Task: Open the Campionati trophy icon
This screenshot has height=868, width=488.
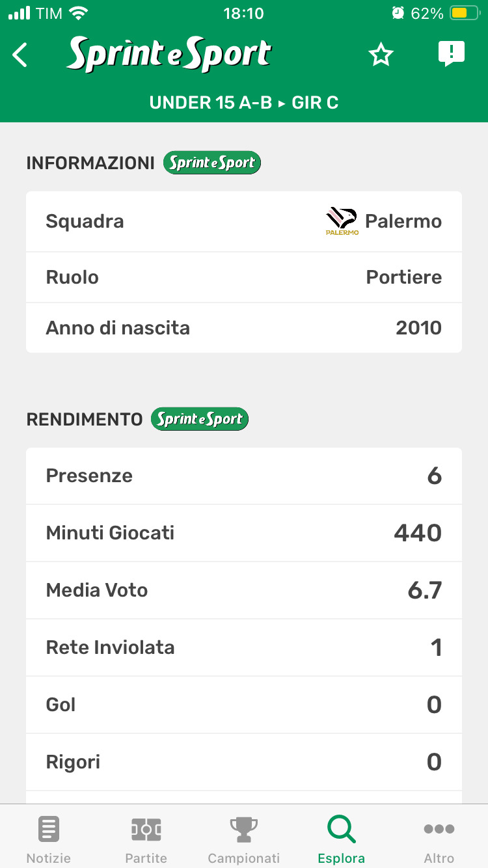Action: point(244,829)
